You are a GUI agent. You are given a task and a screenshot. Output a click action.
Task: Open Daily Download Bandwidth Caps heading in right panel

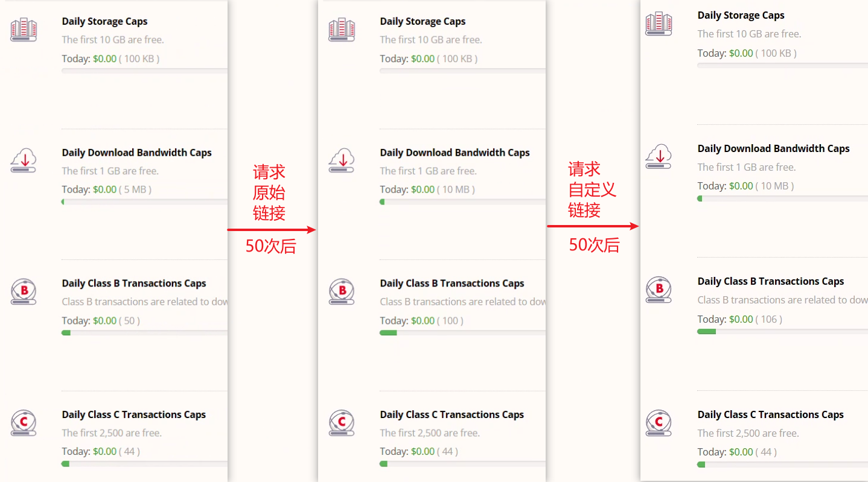coord(773,148)
